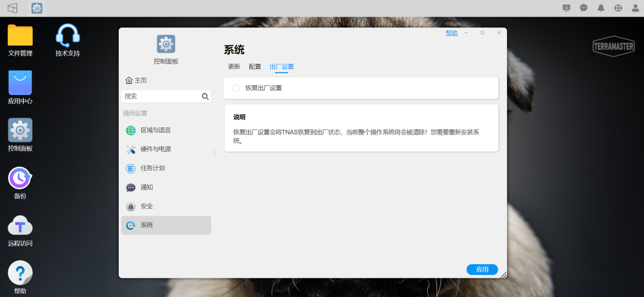This screenshot has height=297, width=644.
Task: Switch to the 更新 tab
Action: pyautogui.click(x=234, y=67)
